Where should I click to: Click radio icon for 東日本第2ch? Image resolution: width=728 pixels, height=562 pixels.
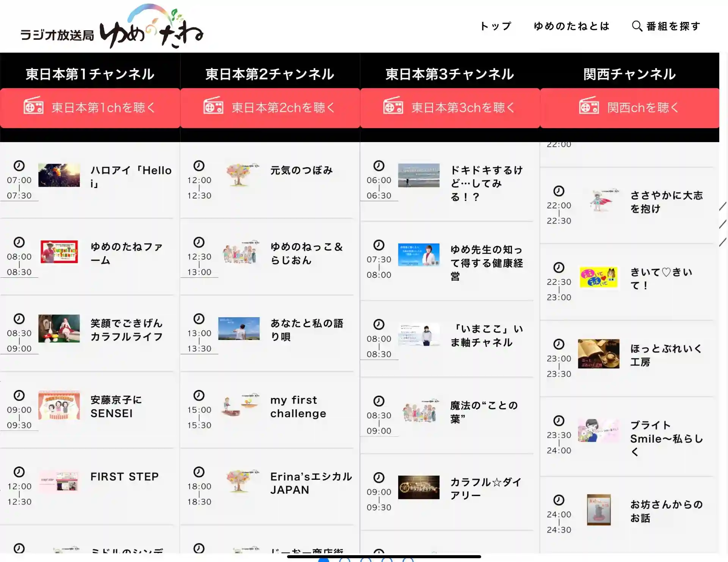tap(213, 106)
